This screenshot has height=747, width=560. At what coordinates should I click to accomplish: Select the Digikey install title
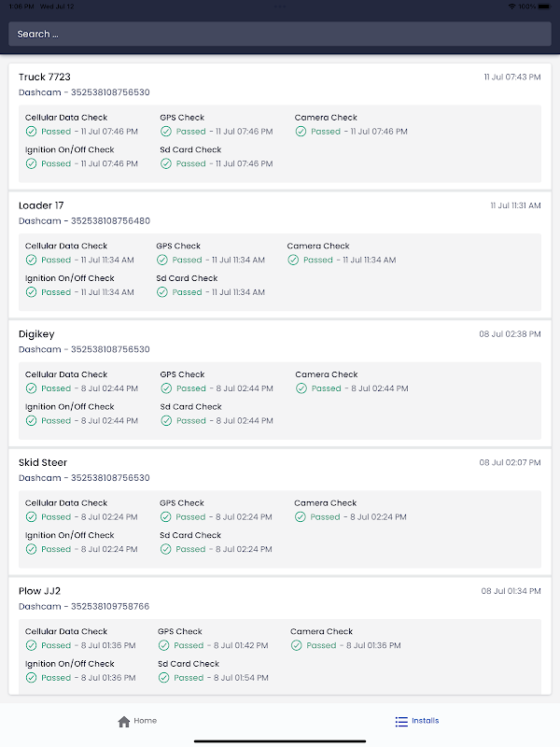tap(36, 333)
